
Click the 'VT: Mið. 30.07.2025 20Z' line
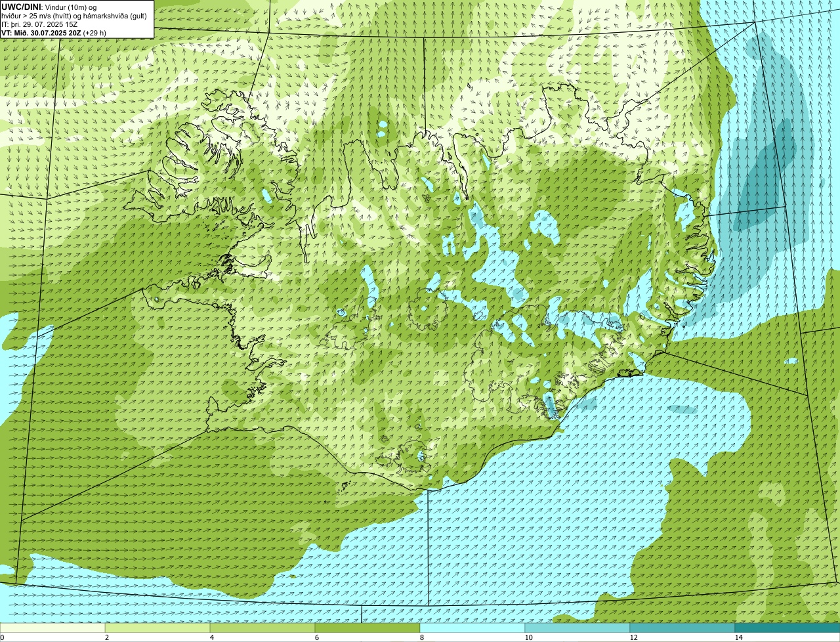tap(41, 32)
